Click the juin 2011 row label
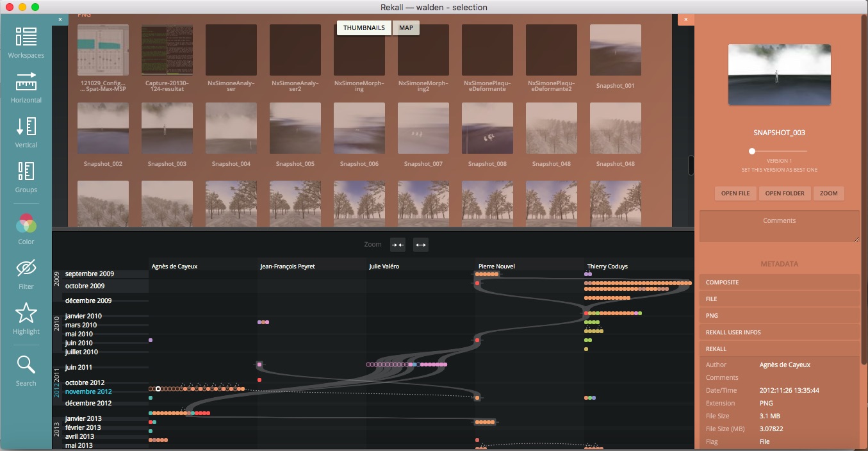The image size is (868, 451). pos(79,367)
